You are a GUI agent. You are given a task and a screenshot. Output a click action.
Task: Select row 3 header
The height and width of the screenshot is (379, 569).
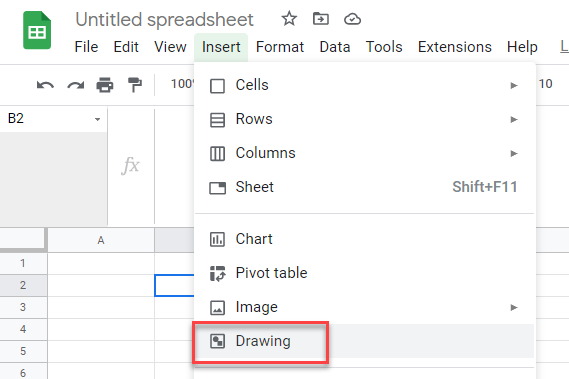(x=23, y=307)
